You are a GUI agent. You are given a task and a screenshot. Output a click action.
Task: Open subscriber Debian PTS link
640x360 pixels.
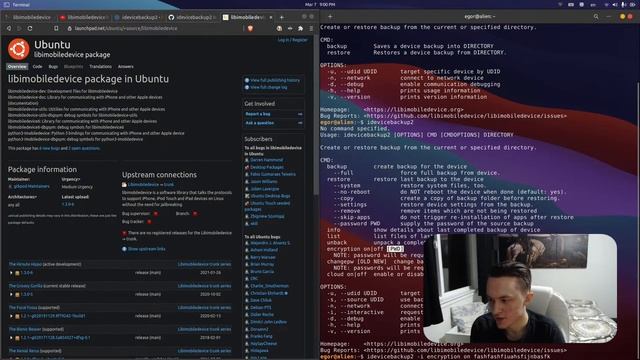(x=260, y=307)
